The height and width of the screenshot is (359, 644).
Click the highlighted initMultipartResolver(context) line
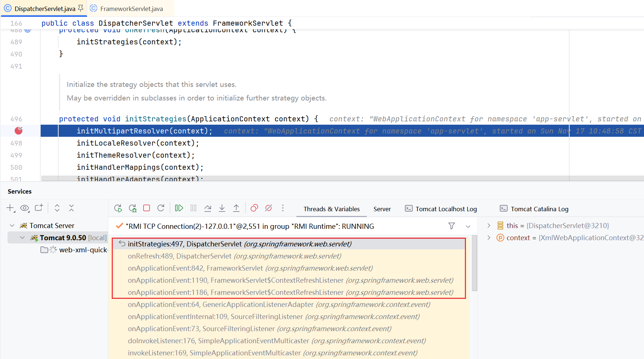342,131
